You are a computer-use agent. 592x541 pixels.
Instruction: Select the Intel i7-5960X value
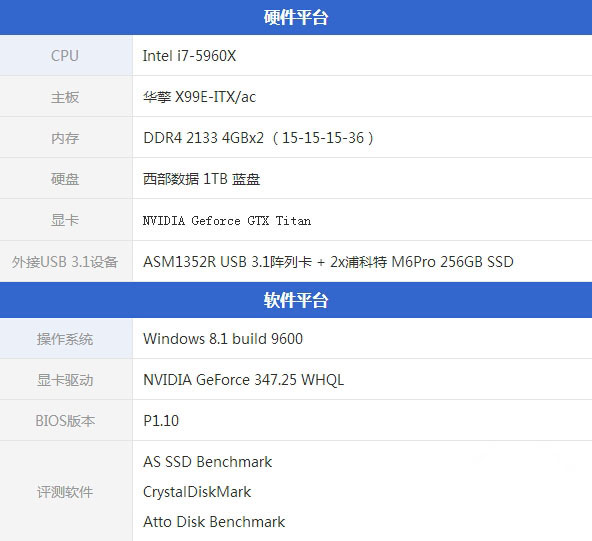click(x=189, y=56)
